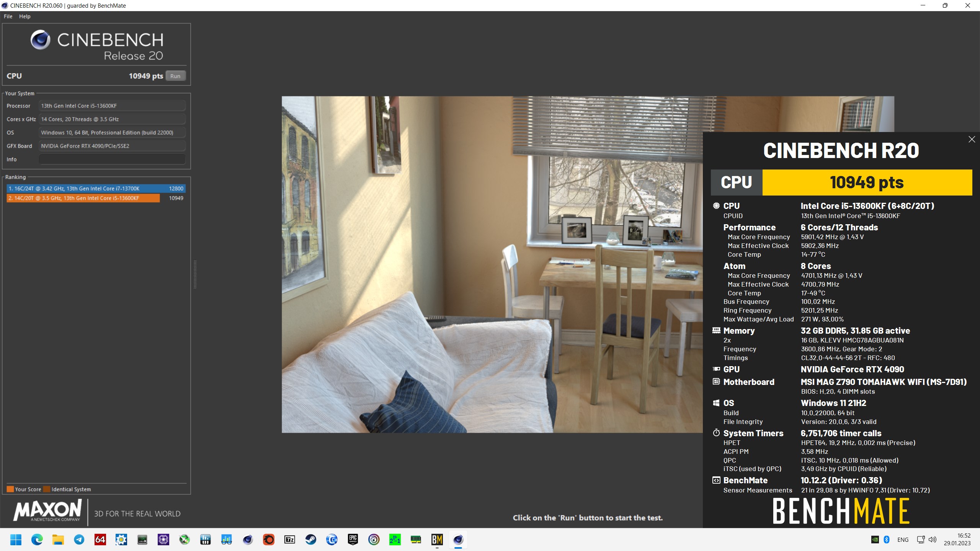Click the MSI MAG Z790 TOMAHAWK WIFI text

pos(884,382)
